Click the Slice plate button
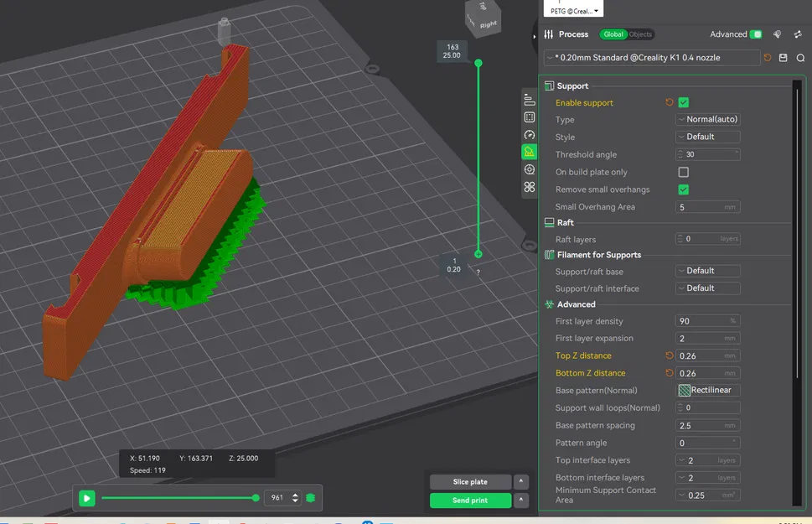Image resolution: width=812 pixels, height=524 pixels. click(x=470, y=481)
